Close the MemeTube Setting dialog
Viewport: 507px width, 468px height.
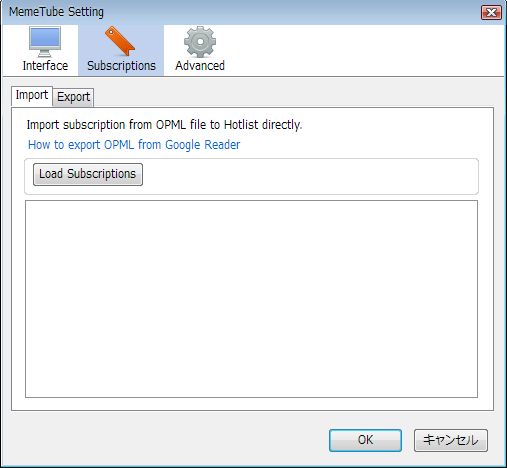491,13
